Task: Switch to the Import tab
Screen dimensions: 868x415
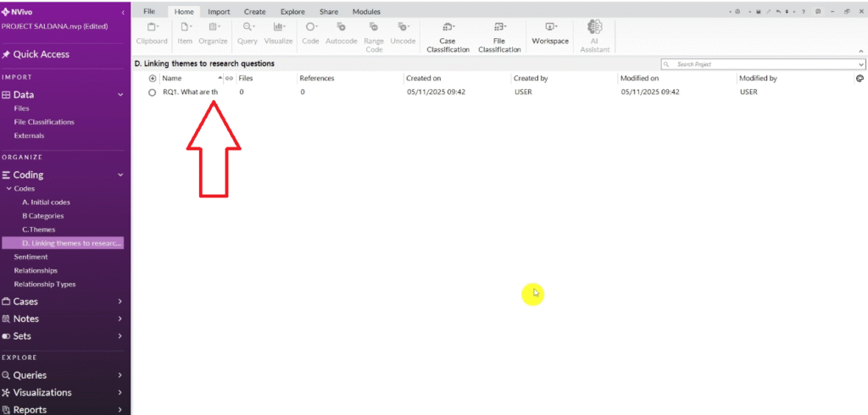Action: click(219, 12)
